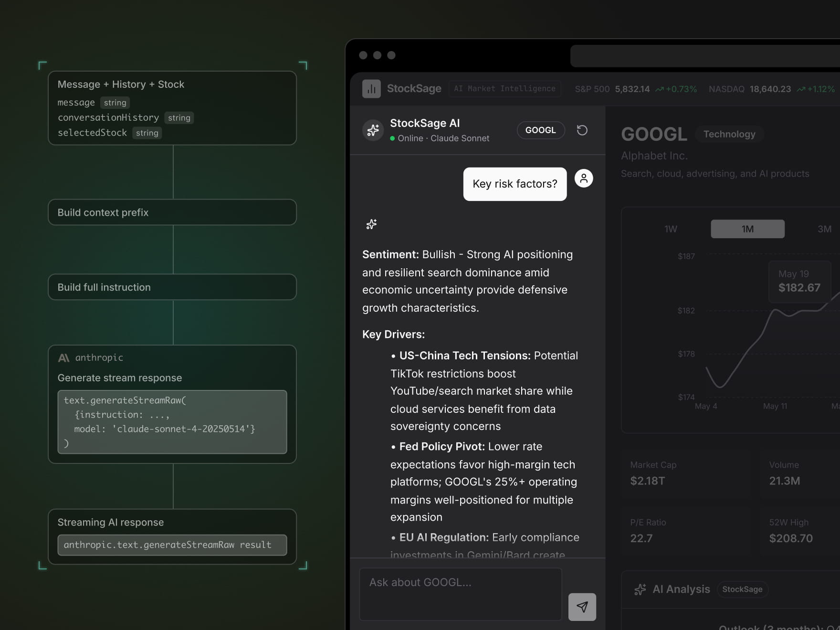Click the Anthropic logo in the workflow node

pyautogui.click(x=63, y=357)
